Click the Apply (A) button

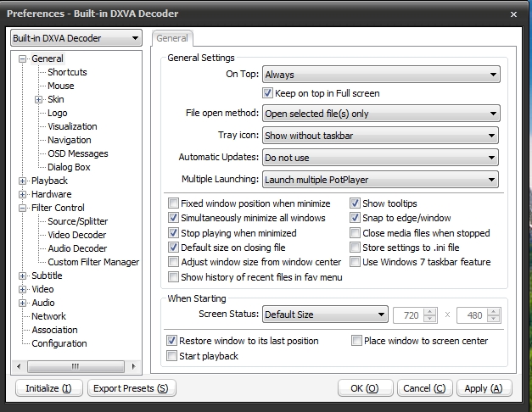click(x=484, y=388)
